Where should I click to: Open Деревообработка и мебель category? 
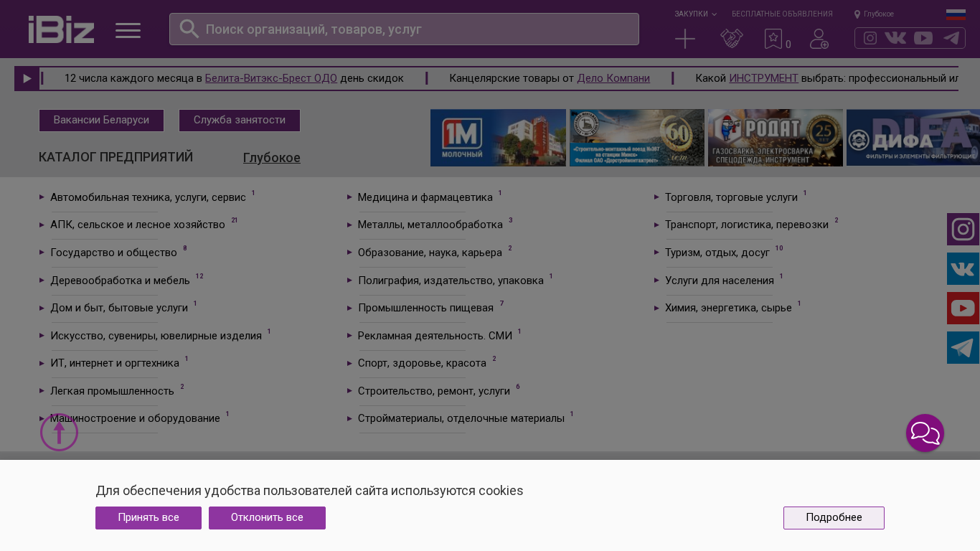click(x=120, y=281)
